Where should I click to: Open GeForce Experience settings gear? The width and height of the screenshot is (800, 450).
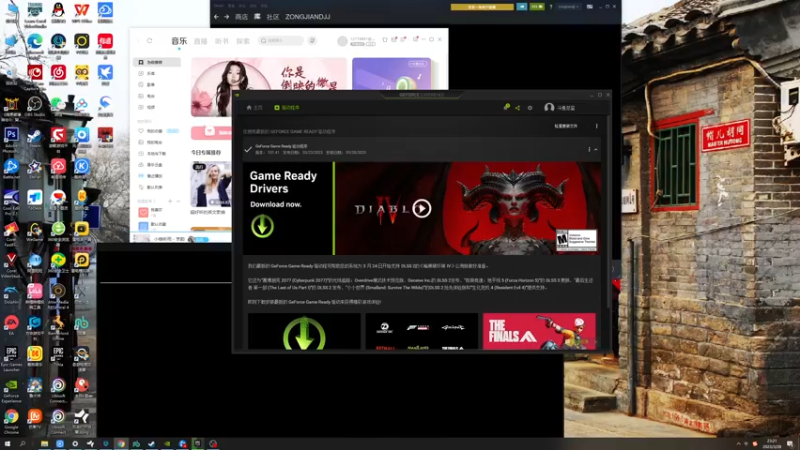[530, 108]
